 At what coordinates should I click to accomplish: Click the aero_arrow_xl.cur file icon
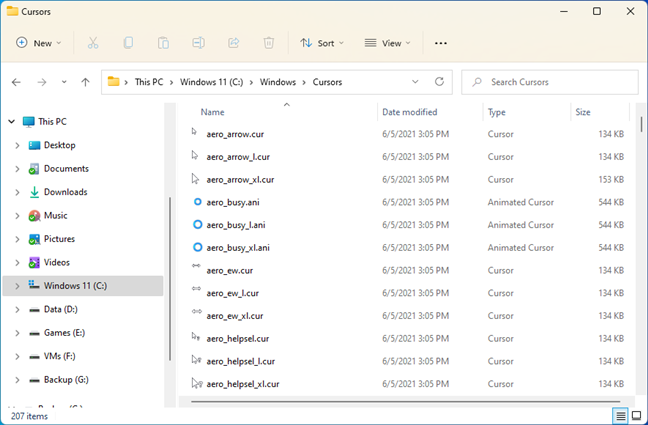(195, 179)
